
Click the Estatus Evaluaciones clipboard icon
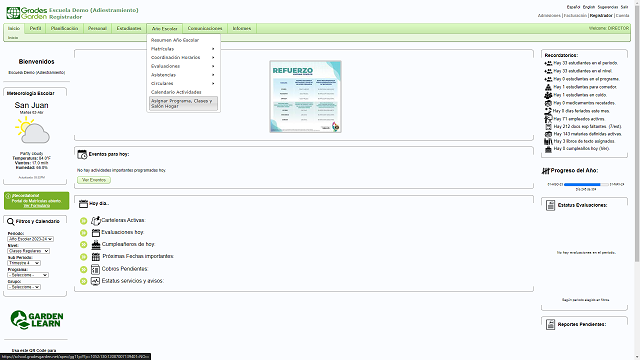[x=550, y=205]
